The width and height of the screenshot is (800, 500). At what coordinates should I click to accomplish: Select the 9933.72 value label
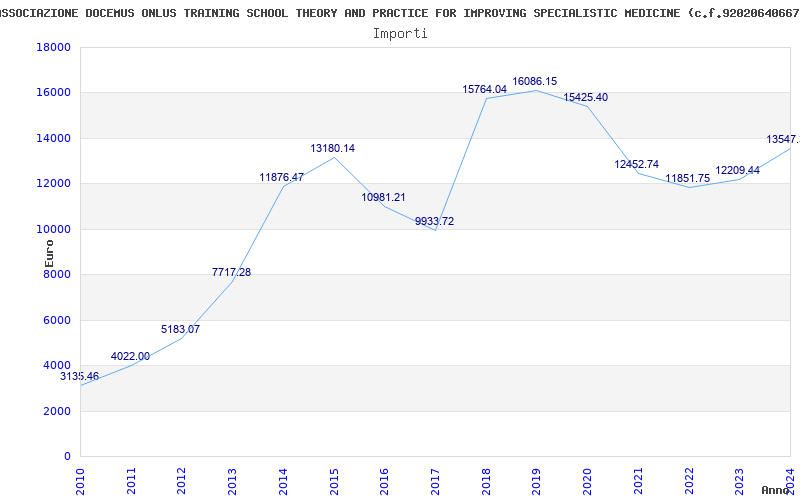click(434, 221)
